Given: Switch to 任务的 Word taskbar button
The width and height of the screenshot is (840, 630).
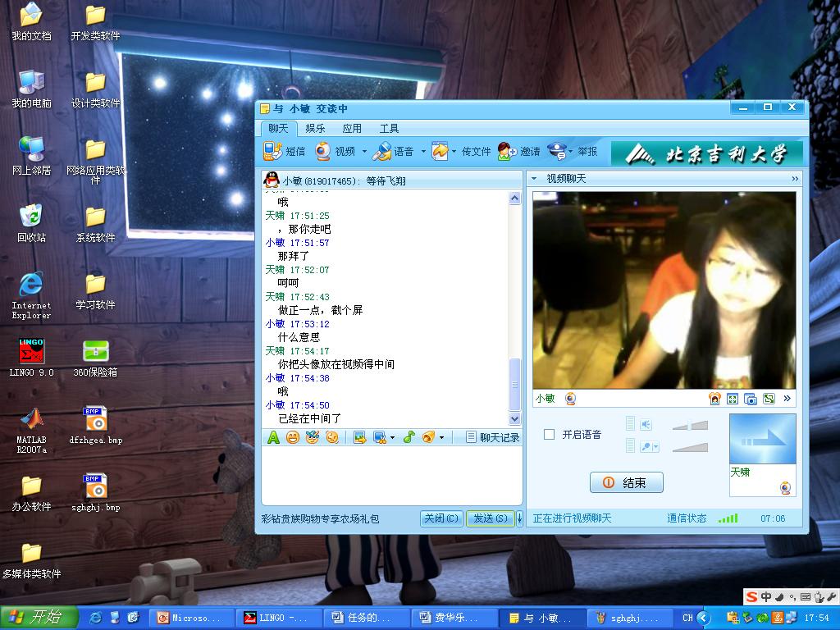Looking at the screenshot, I should tap(366, 618).
